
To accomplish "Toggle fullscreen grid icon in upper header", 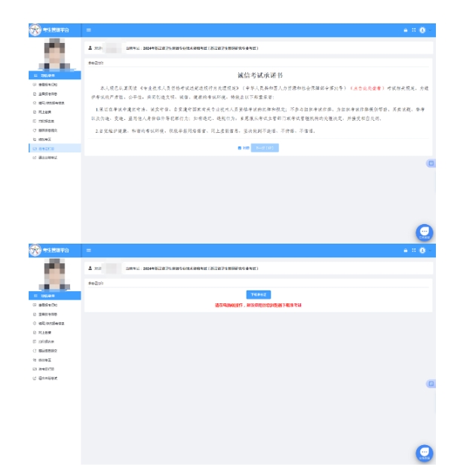I will (x=413, y=30).
